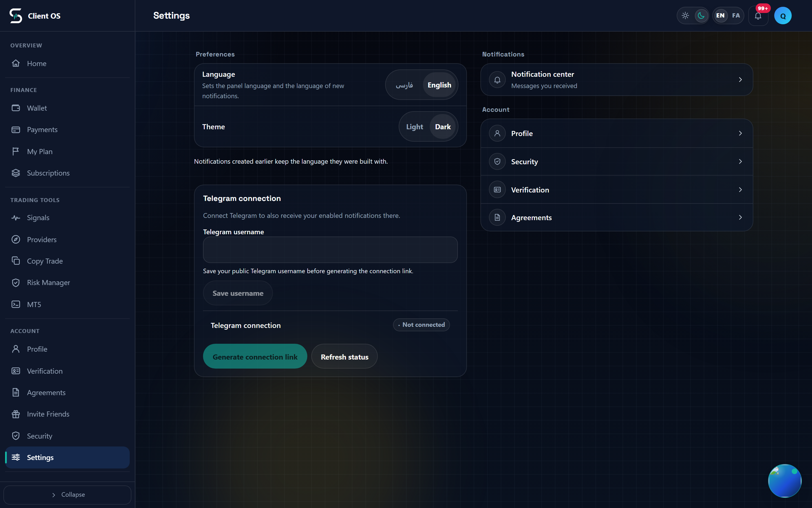This screenshot has height=508, width=812.
Task: Open Agreements label in Account card
Action: [531, 218]
